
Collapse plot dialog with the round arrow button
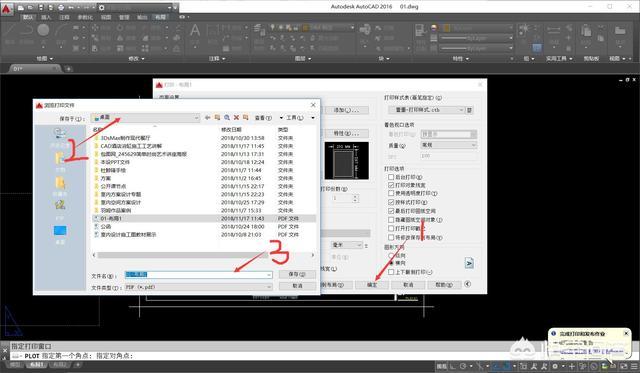[468, 284]
